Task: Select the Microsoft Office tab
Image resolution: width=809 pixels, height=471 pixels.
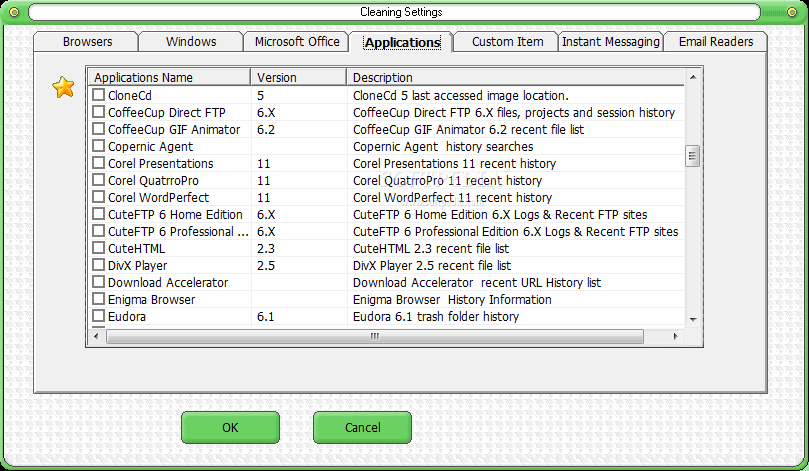Action: click(x=297, y=42)
